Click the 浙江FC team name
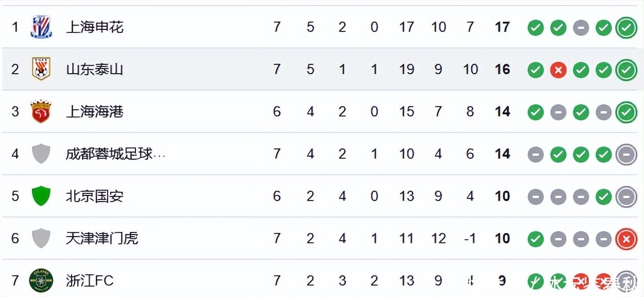 (x=90, y=280)
